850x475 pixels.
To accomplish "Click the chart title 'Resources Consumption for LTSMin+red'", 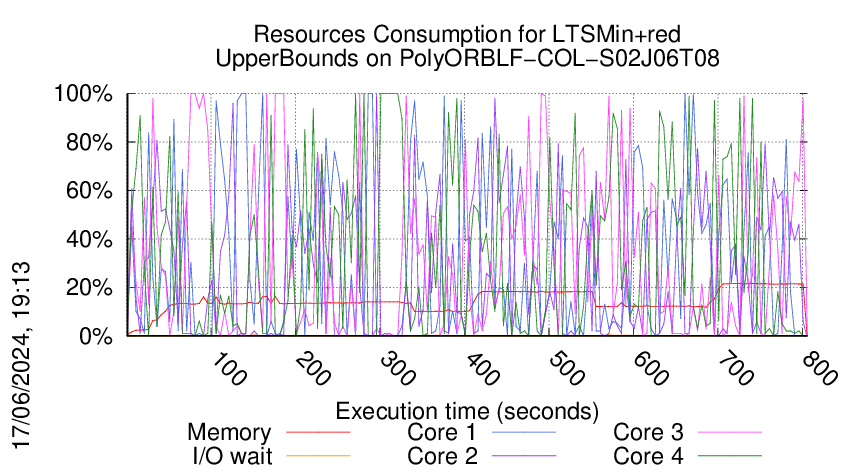I will tap(467, 34).
